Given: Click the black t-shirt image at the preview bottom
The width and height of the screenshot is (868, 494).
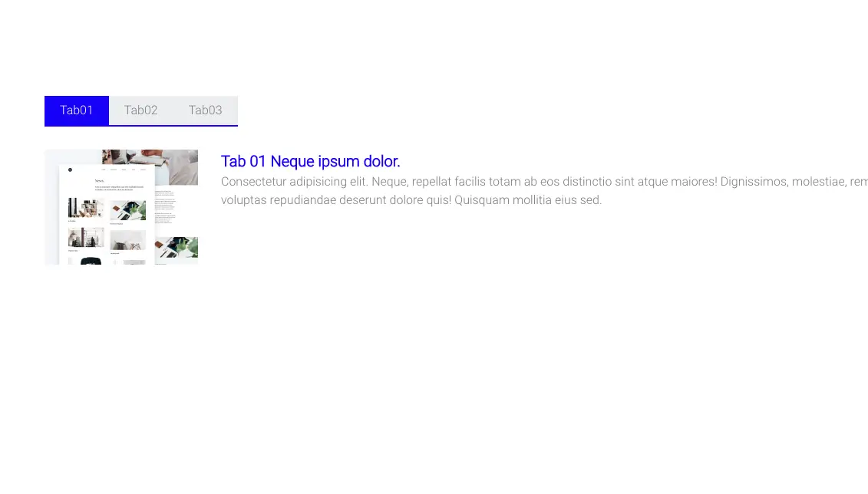Looking at the screenshot, I should 91,261.
